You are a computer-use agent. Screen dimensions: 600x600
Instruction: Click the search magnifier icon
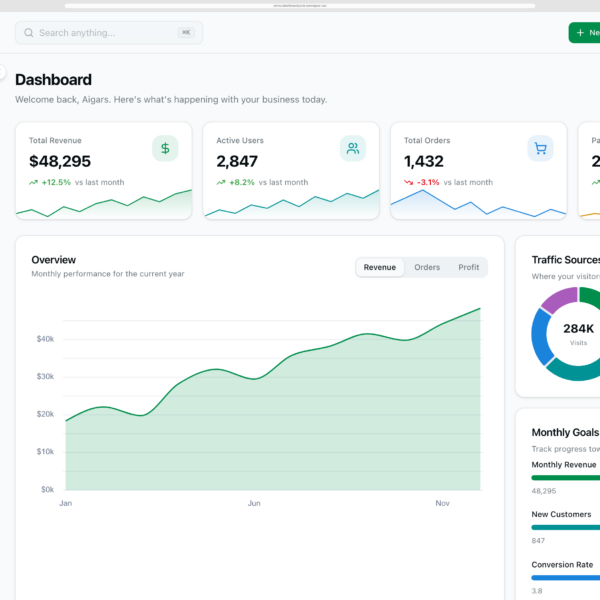29,33
